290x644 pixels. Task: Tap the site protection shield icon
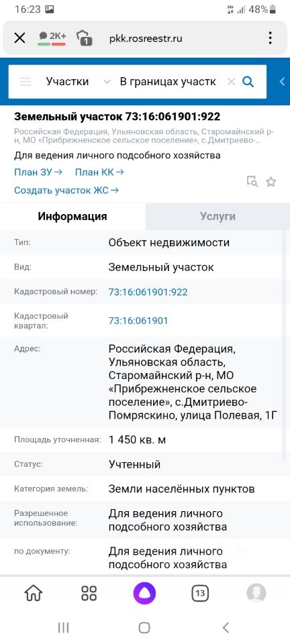[84, 38]
